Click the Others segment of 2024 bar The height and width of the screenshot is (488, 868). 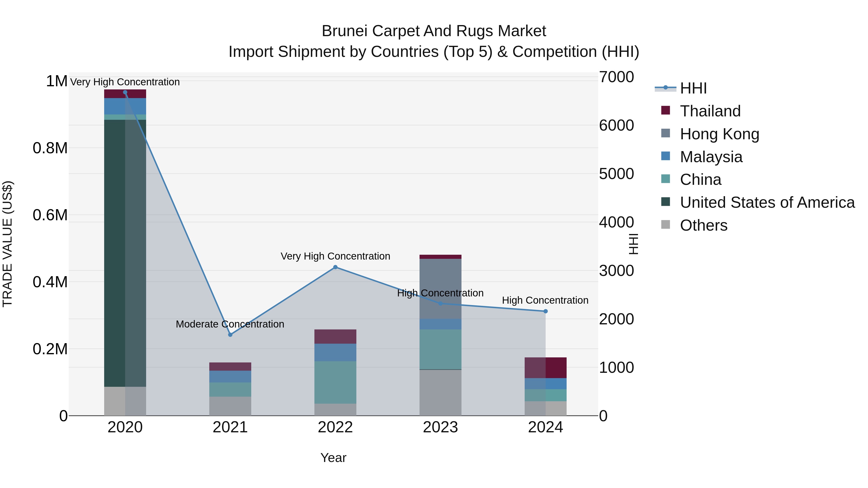[546, 408]
